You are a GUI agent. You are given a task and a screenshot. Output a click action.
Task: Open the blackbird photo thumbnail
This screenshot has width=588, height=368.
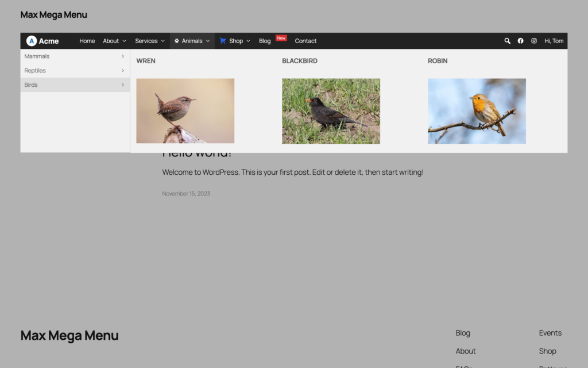tap(331, 111)
